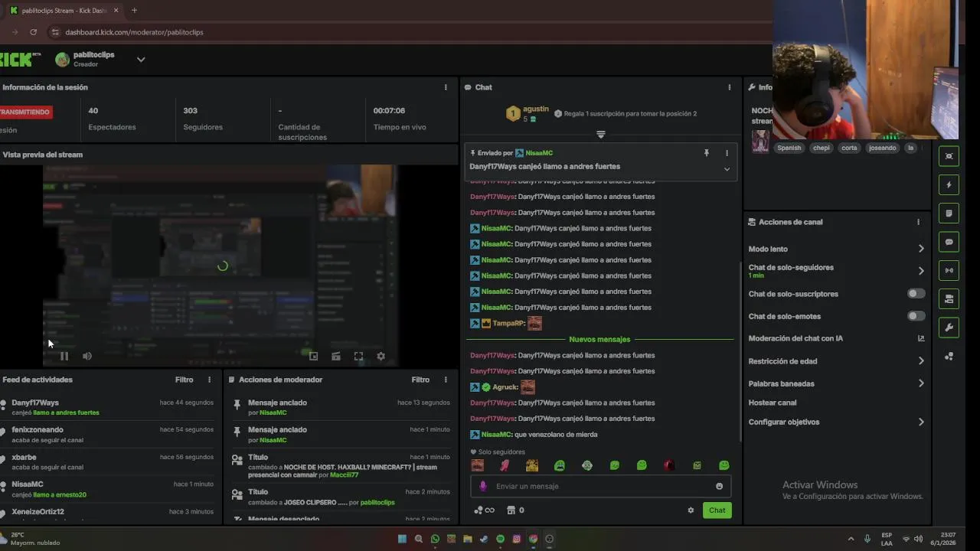This screenshot has height=551, width=980.
Task: Open picture-in-picture in stream preview
Action: (313, 356)
